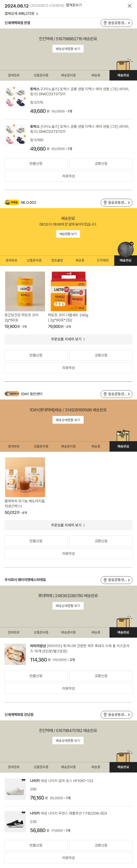
Task: Open 미미의밥상 치즈돈카츠 product thumbnail
Action: [15, 654]
